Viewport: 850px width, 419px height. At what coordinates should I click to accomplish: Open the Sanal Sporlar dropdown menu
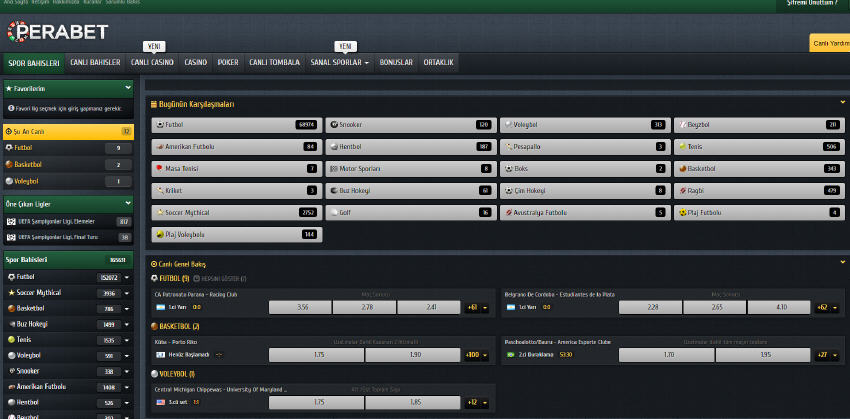pyautogui.click(x=340, y=62)
